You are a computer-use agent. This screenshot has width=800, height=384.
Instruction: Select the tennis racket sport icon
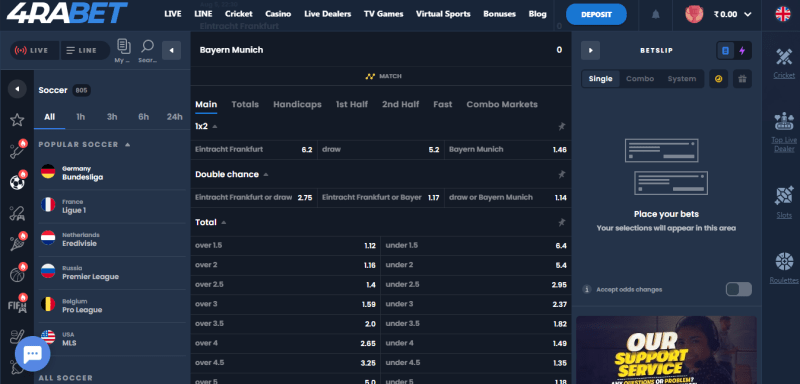17,243
